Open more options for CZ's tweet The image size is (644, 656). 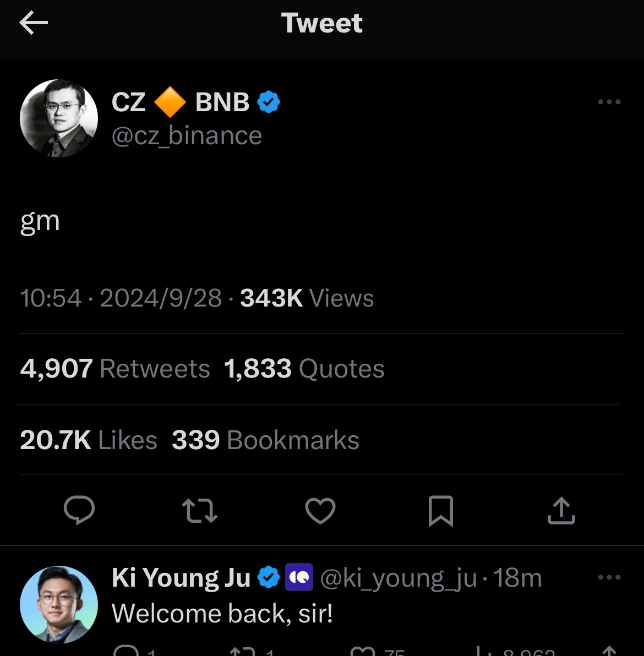pyautogui.click(x=609, y=102)
